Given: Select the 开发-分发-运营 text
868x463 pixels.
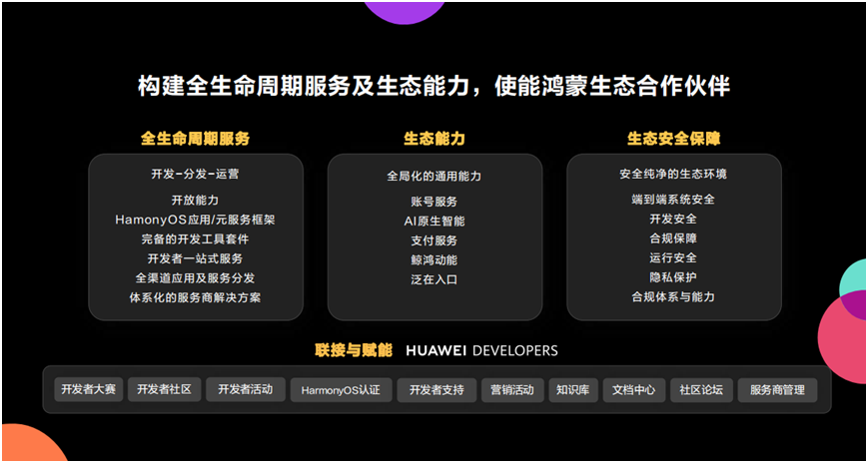Looking at the screenshot, I should pos(195,175).
